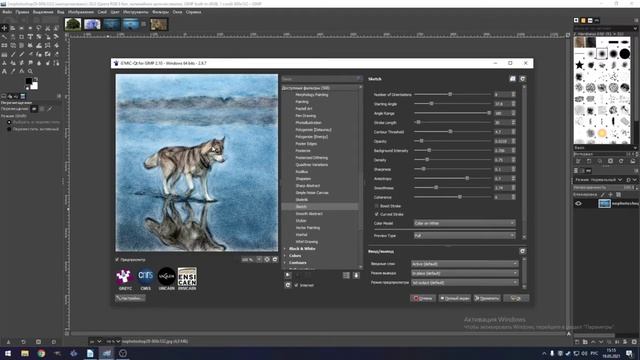Expand the Contours filter folder
Viewport: 640px width, 360px height.
(285, 262)
